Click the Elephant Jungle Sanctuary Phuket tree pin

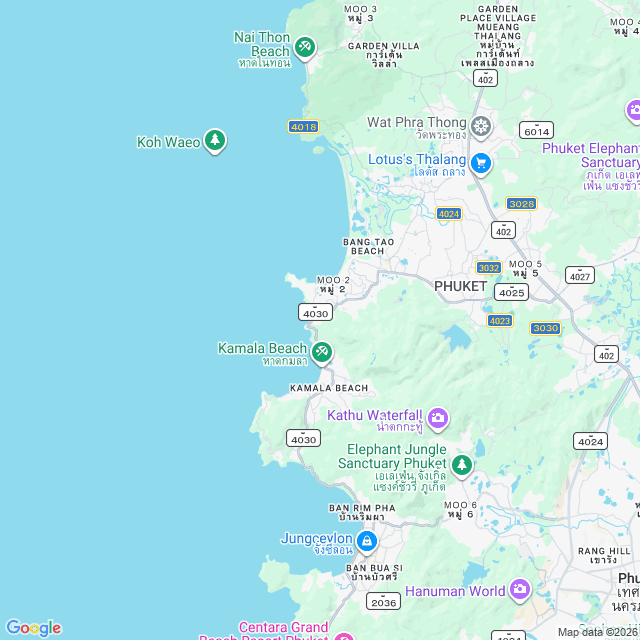click(462, 466)
